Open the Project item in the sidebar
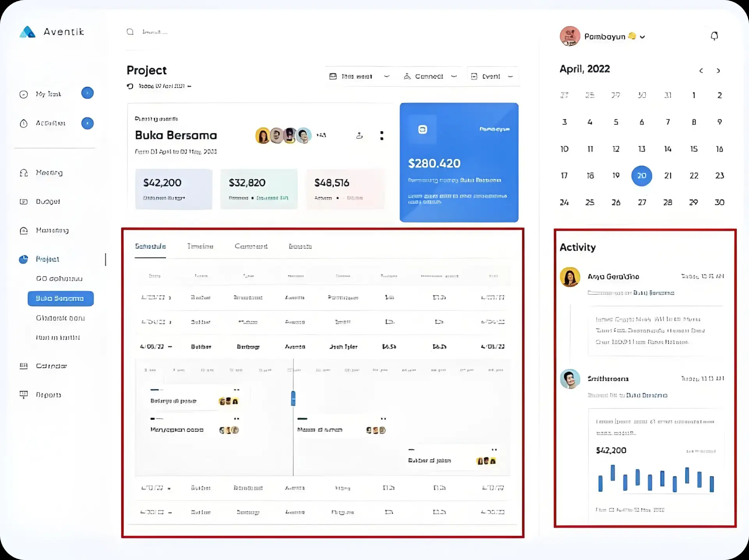Screen dimensions: 749x560 pyautogui.click(x=47, y=259)
